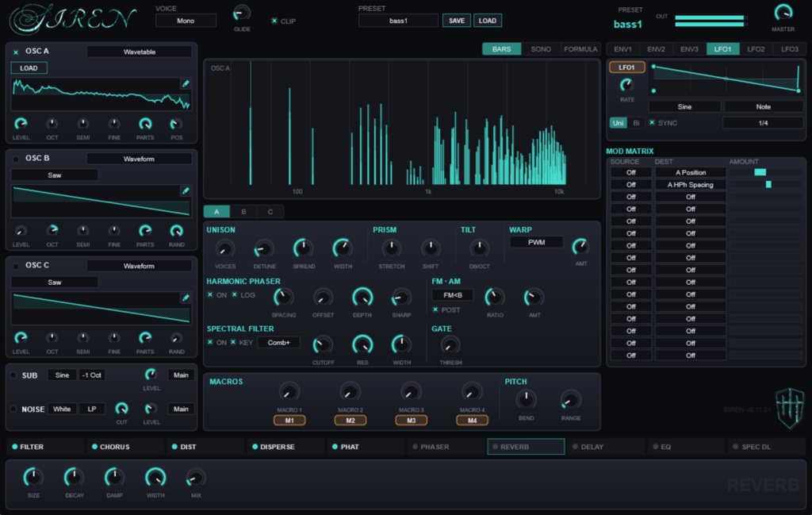Toggle Spectral Filter KEY checkbox
Screen dimensions: 812x515
coord(233,342)
